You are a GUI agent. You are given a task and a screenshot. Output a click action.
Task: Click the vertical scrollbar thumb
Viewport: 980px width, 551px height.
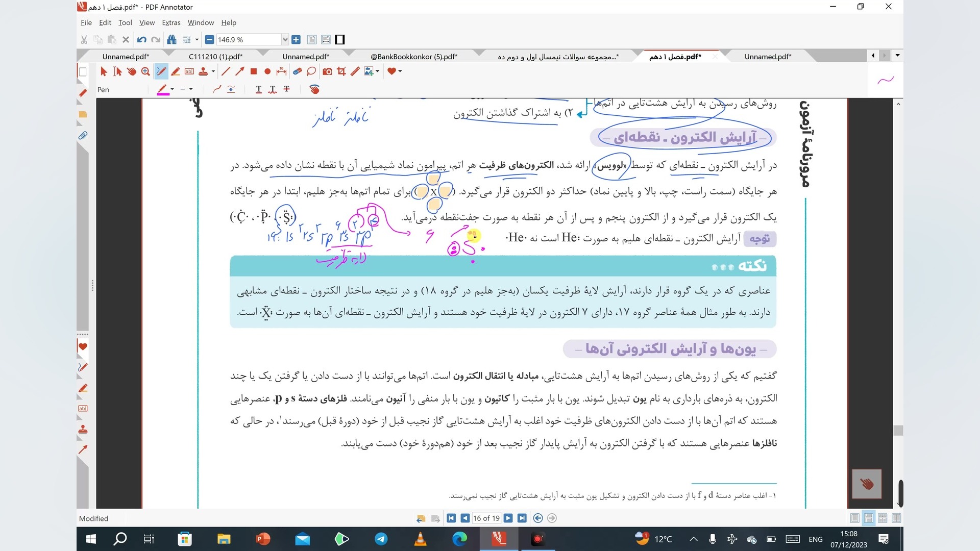898,430
